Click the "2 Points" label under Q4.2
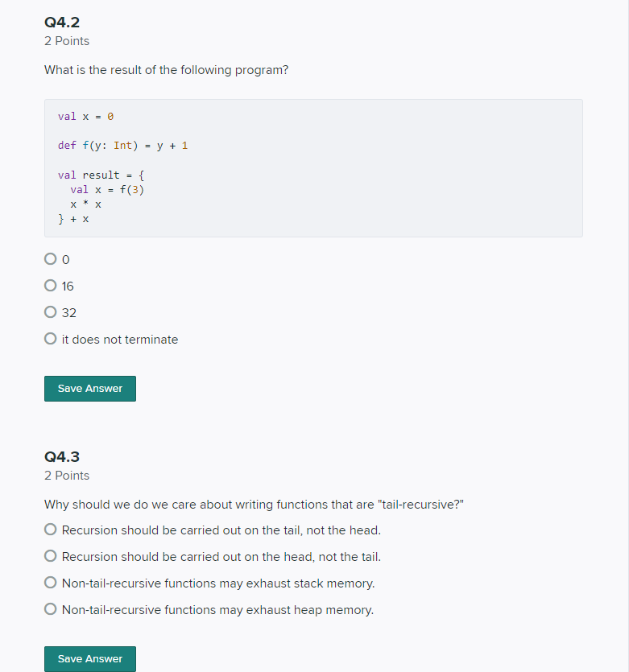 click(x=66, y=40)
